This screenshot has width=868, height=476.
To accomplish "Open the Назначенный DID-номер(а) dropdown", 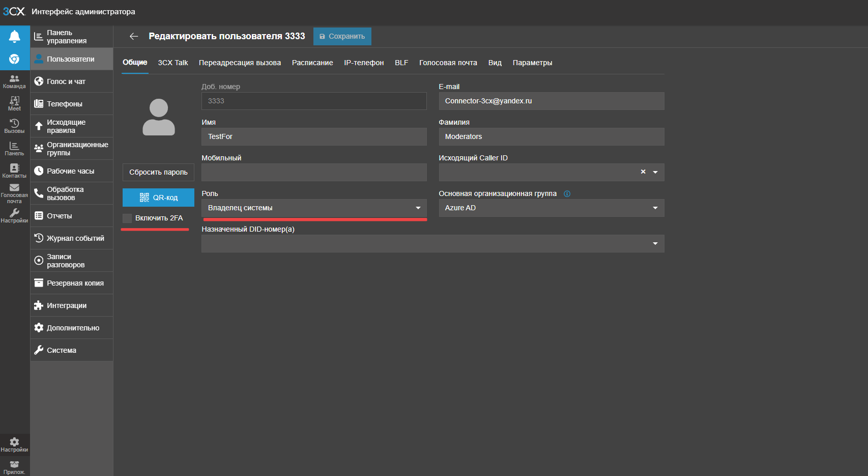I will pos(433,243).
